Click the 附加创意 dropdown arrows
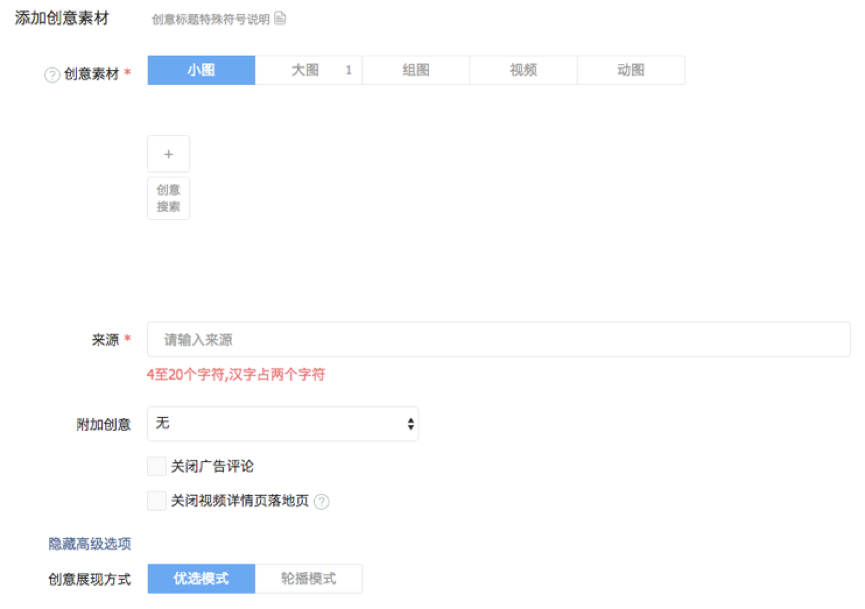 point(410,424)
